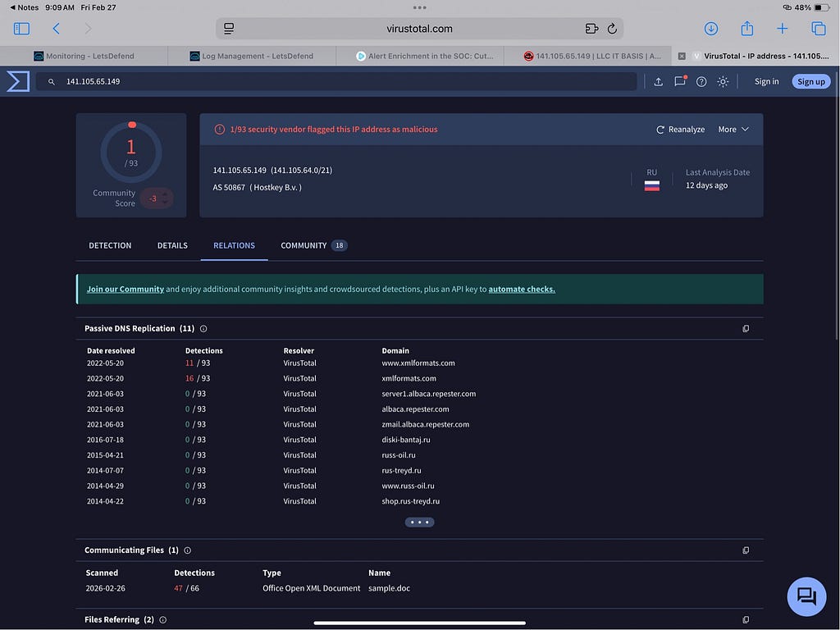Open the extensions icon in the address bar
The height and width of the screenshot is (630, 840).
[591, 29]
